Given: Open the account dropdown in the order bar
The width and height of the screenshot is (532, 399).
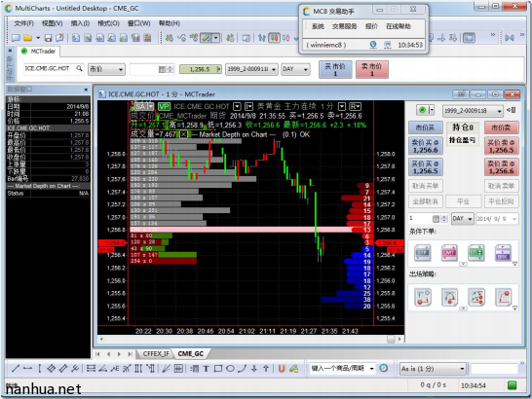Looking at the screenshot, I should coord(251,69).
